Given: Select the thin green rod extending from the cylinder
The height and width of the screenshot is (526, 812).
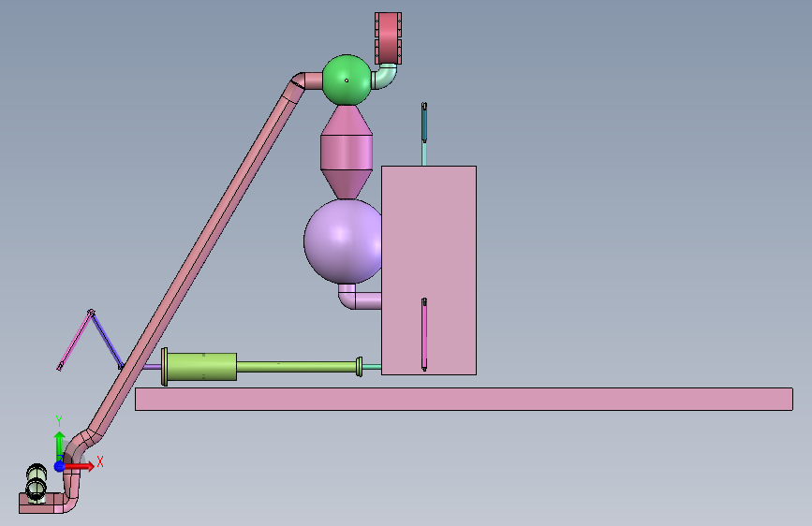Looking at the screenshot, I should point(296,367).
